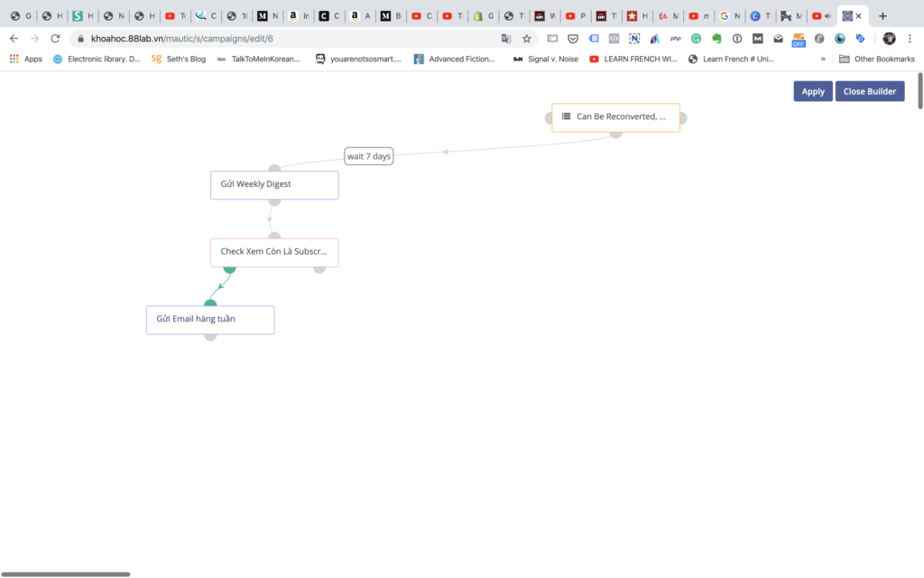Bookmark this page with star icon
The height and width of the screenshot is (578, 924).
click(527, 39)
